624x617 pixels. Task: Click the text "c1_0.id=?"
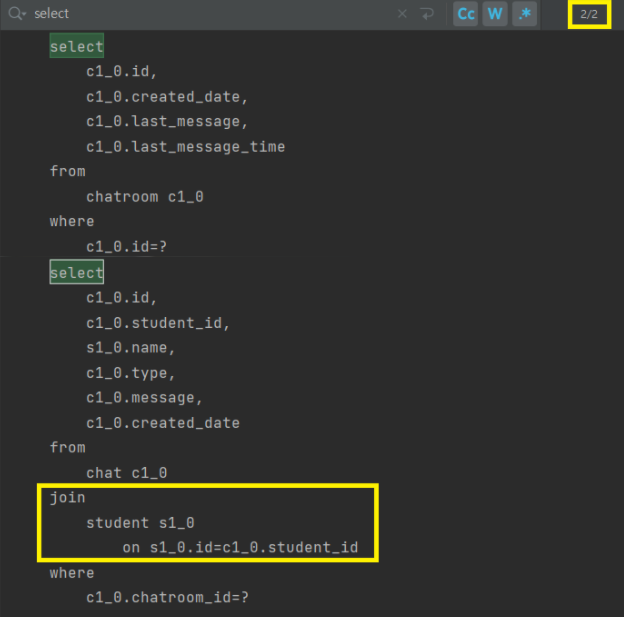[x=127, y=247]
